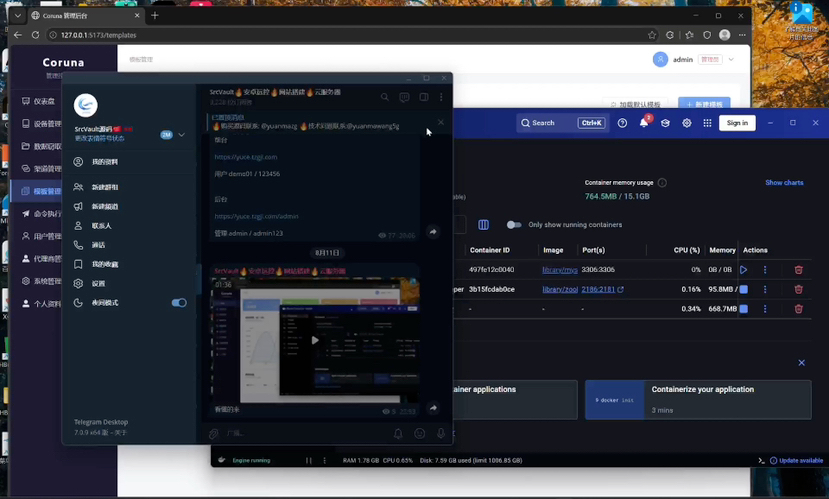Open Docker notifications bell with badge
The width and height of the screenshot is (829, 499).
[644, 123]
